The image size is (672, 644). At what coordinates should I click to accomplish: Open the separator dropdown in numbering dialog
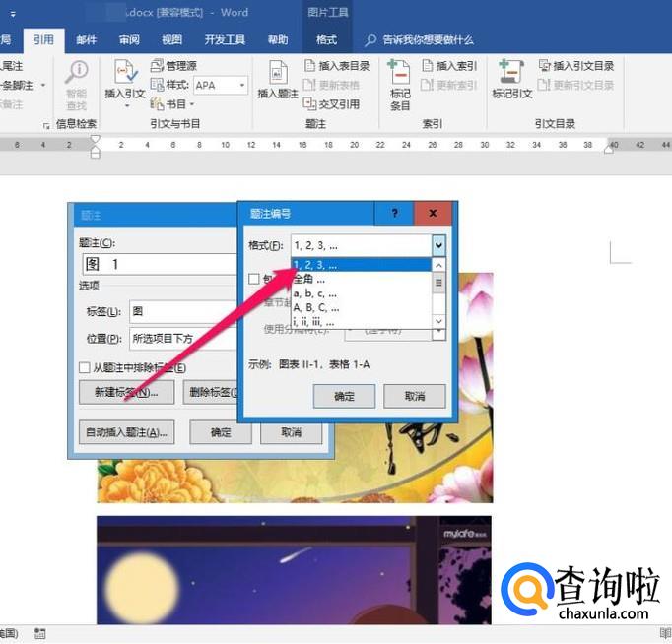(438, 333)
